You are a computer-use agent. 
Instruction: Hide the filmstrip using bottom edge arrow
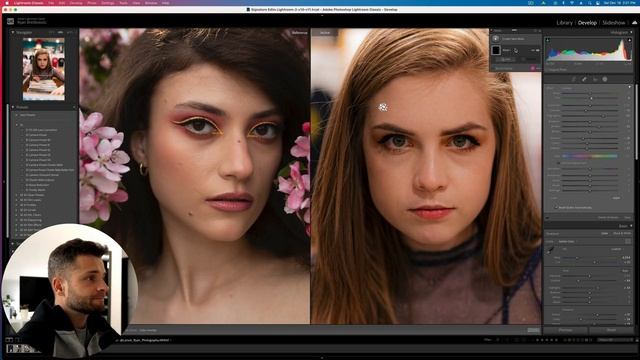click(322, 358)
